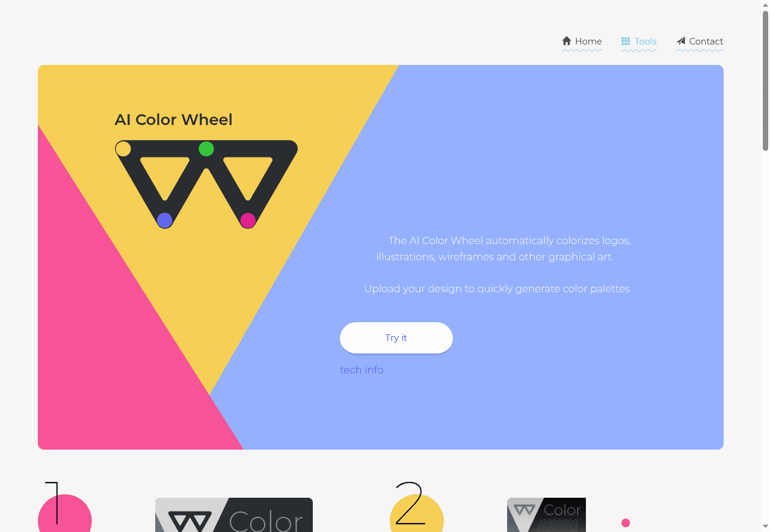The height and width of the screenshot is (532, 770).
Task: Click the blue dot on the logo
Action: pos(165,221)
